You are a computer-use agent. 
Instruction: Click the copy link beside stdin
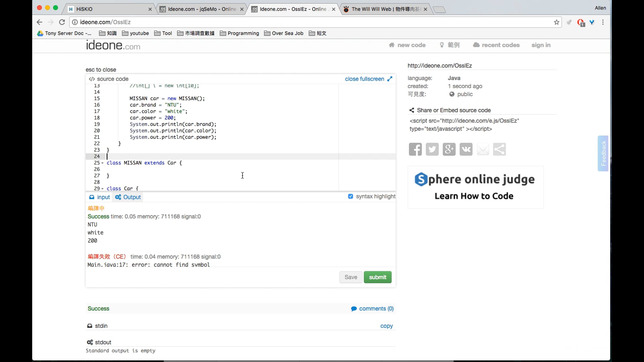coord(386,326)
